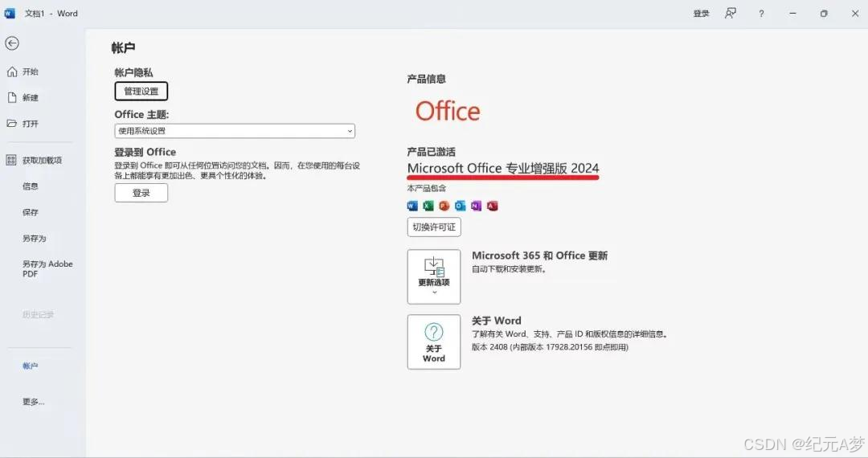Minimize the Word window
The height and width of the screenshot is (458, 868).
coord(792,14)
